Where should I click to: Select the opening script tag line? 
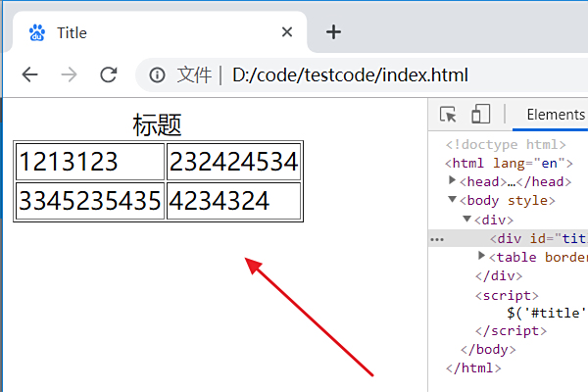[507, 296]
